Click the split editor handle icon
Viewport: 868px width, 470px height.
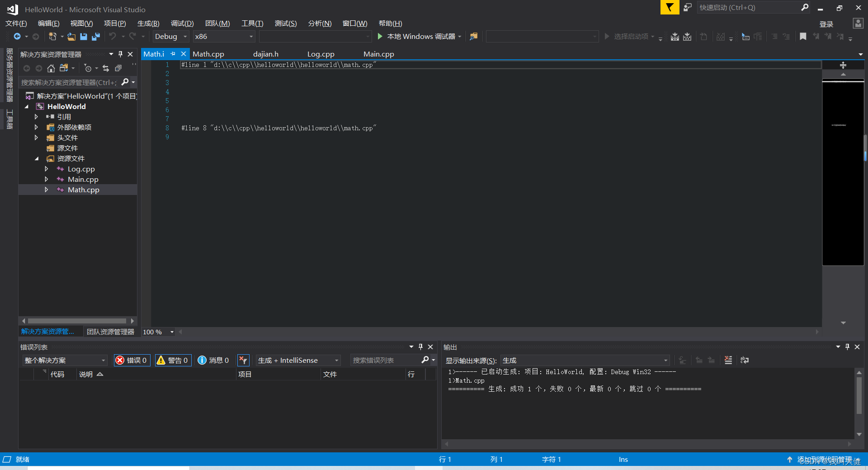click(843, 65)
